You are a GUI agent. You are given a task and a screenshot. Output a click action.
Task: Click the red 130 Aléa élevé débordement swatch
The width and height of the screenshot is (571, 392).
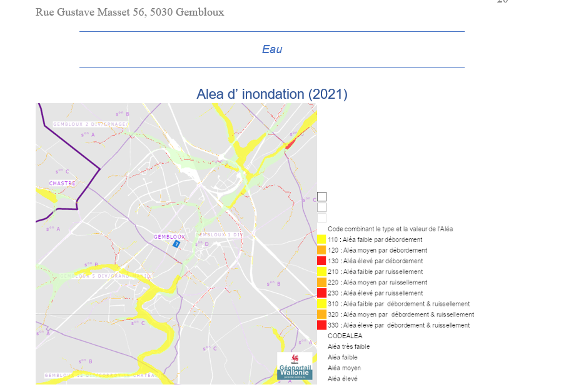point(321,261)
